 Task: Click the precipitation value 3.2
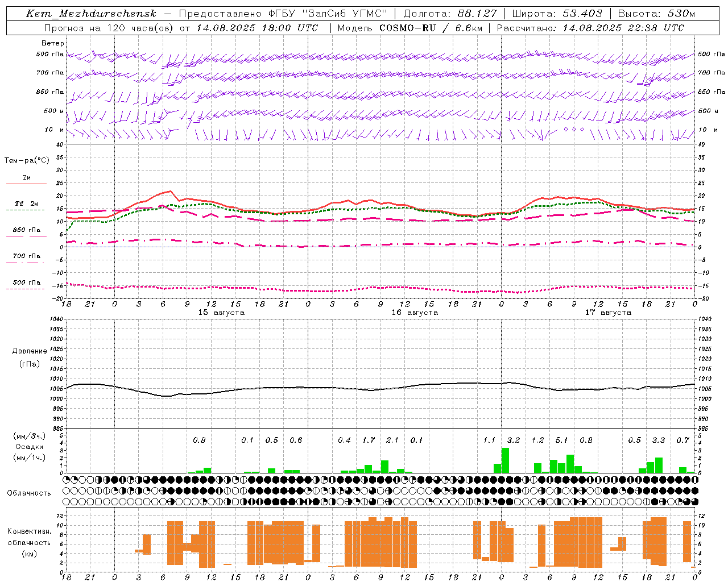(514, 440)
